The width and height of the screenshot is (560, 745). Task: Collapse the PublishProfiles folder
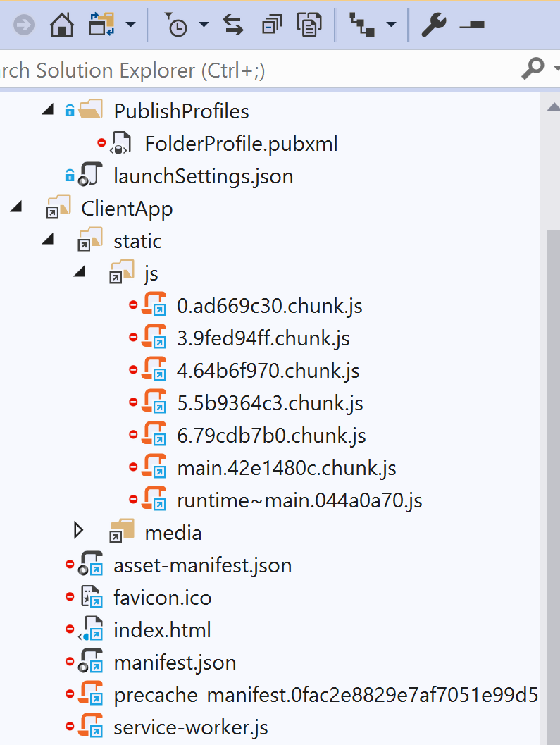[x=48, y=110]
